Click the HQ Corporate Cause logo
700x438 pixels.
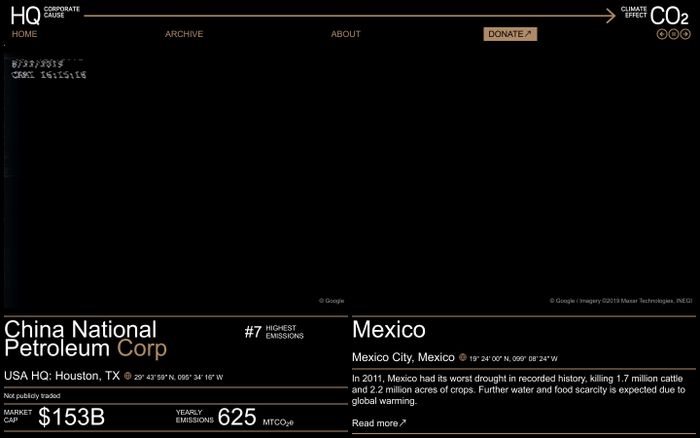point(45,15)
